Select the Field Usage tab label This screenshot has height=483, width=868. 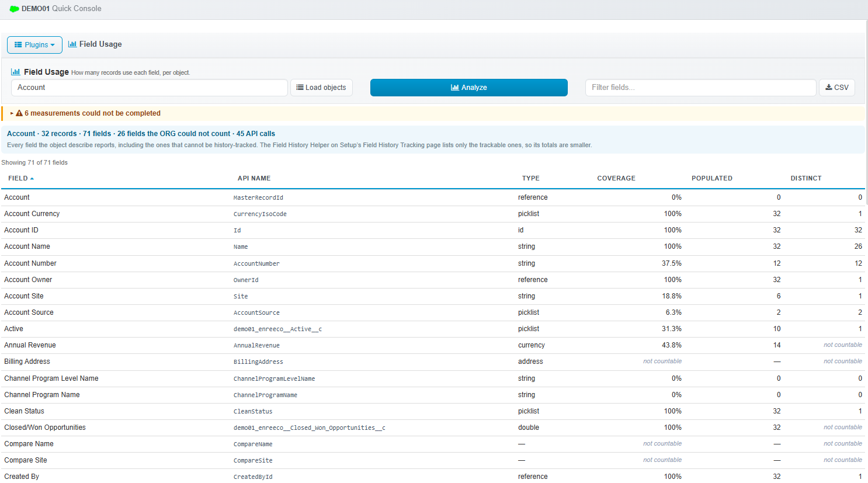[x=100, y=44]
